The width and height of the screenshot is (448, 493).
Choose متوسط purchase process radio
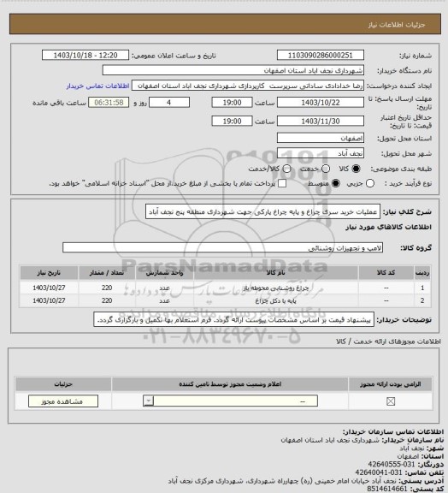(336, 183)
